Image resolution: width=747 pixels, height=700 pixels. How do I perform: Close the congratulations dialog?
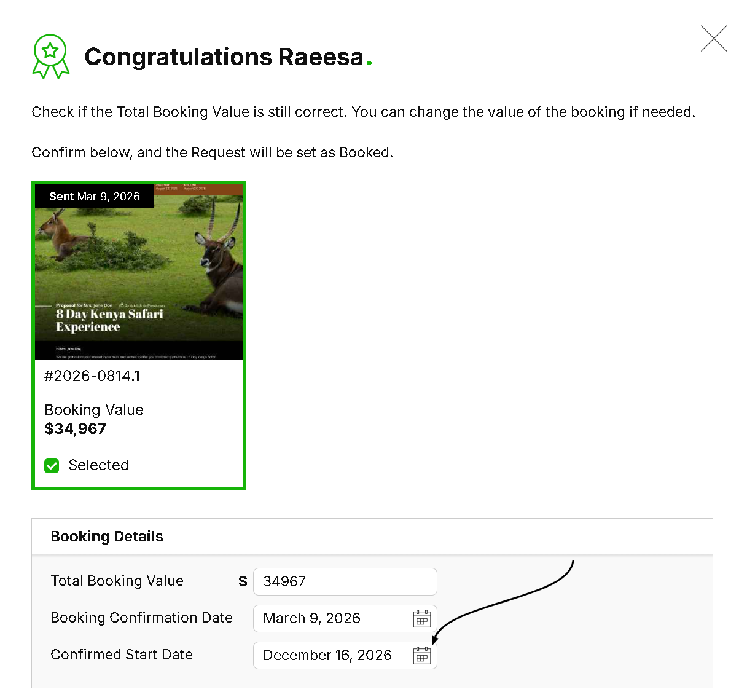(x=714, y=39)
